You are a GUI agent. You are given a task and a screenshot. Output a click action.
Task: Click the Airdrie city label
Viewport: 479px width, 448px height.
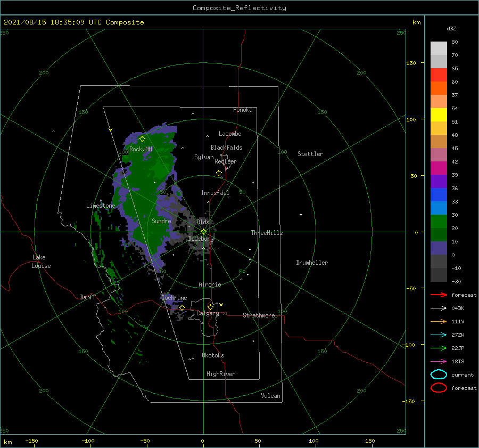(x=210, y=284)
